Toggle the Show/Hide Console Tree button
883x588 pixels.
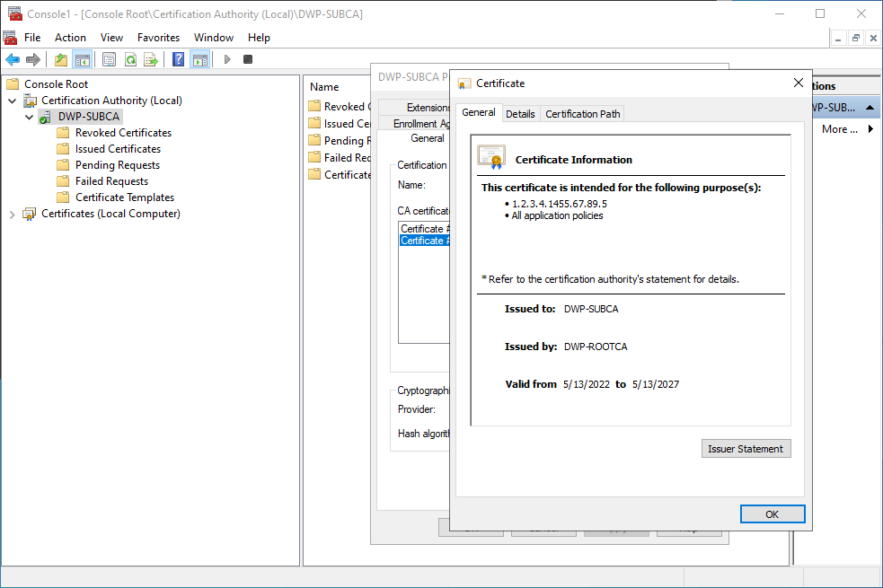tap(83, 59)
